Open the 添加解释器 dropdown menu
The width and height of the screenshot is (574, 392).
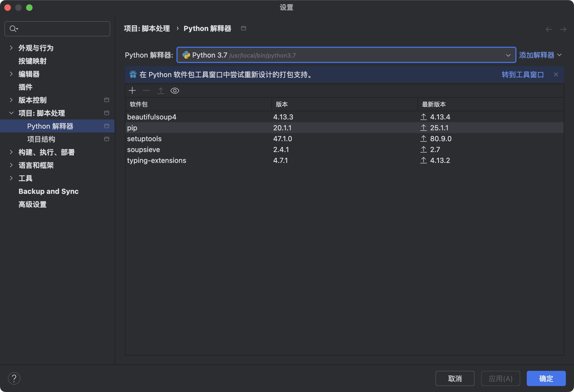click(540, 55)
